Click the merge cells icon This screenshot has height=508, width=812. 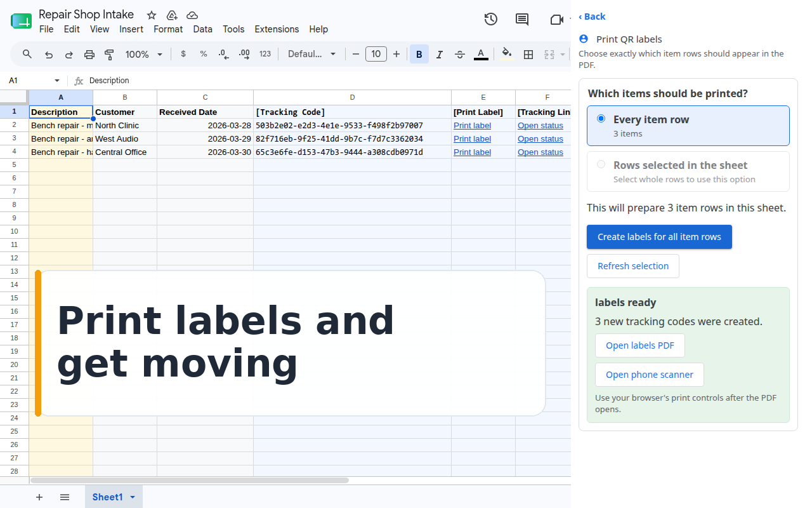click(549, 55)
